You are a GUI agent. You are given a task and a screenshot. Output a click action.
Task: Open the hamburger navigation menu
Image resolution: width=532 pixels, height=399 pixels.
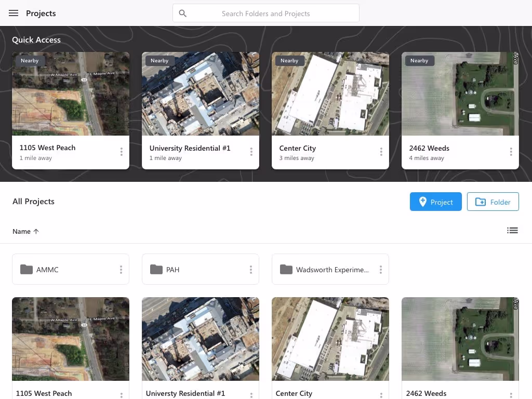click(x=14, y=13)
